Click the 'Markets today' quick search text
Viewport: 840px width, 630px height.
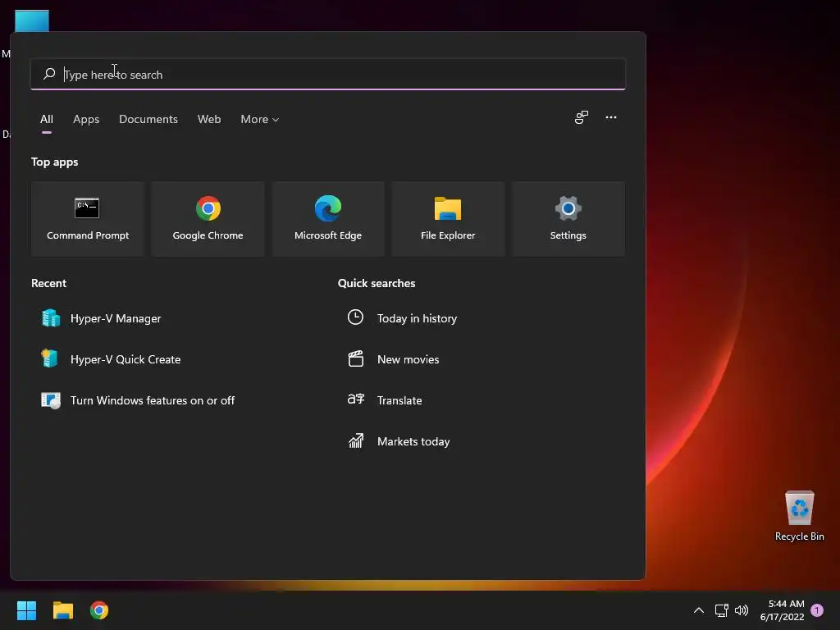[413, 441]
